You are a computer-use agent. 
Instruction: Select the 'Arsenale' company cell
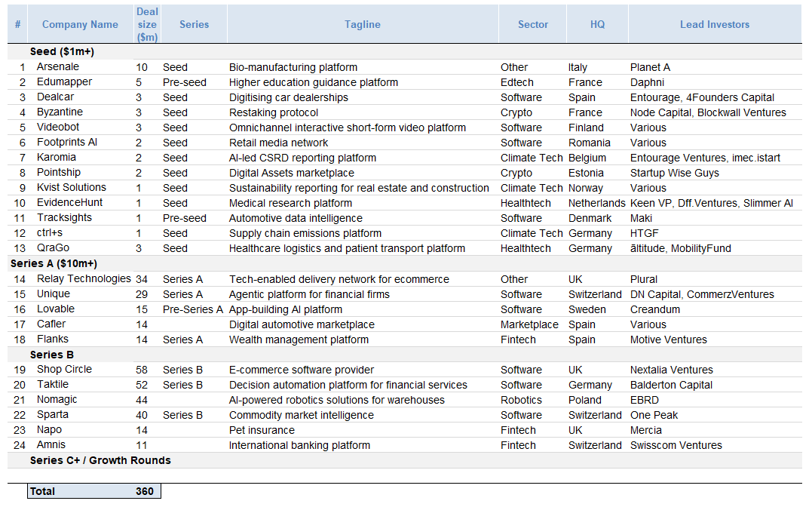[x=58, y=66]
